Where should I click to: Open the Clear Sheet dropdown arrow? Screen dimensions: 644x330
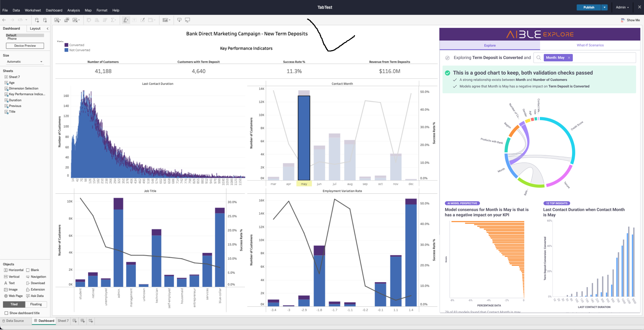[x=79, y=20]
